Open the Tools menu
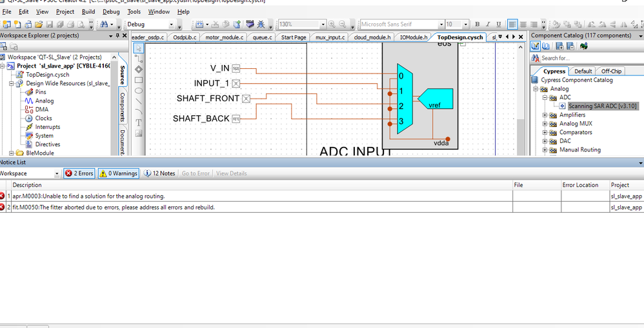 point(134,12)
